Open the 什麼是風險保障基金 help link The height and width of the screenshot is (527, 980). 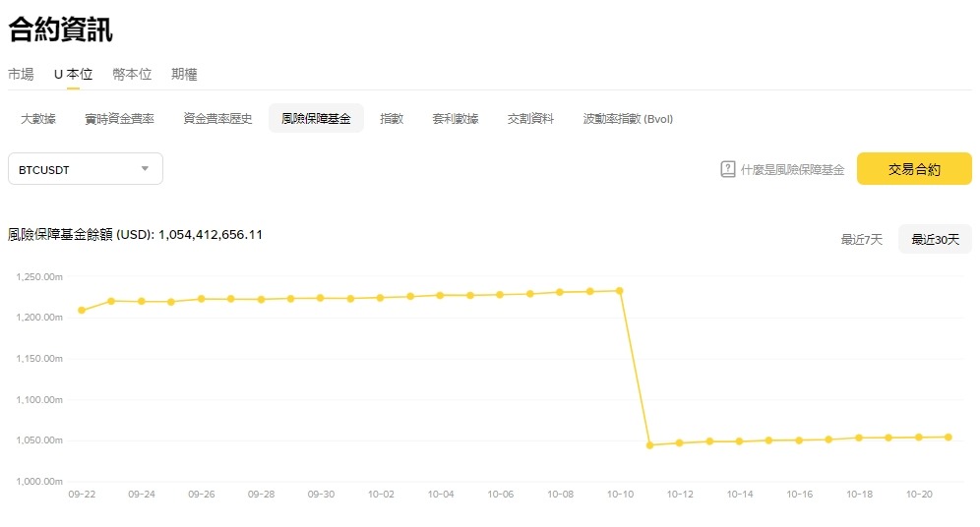tap(793, 169)
